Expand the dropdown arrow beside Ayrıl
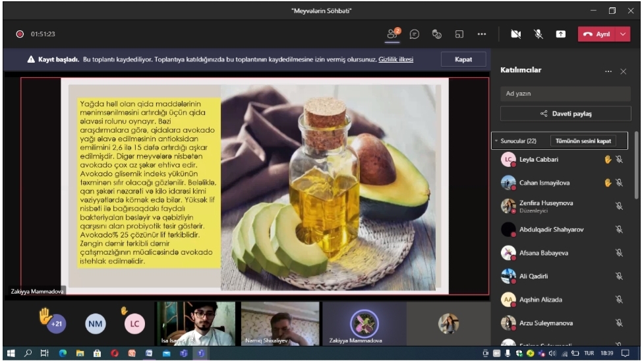This screenshot has height=363, width=644. pos(623,34)
